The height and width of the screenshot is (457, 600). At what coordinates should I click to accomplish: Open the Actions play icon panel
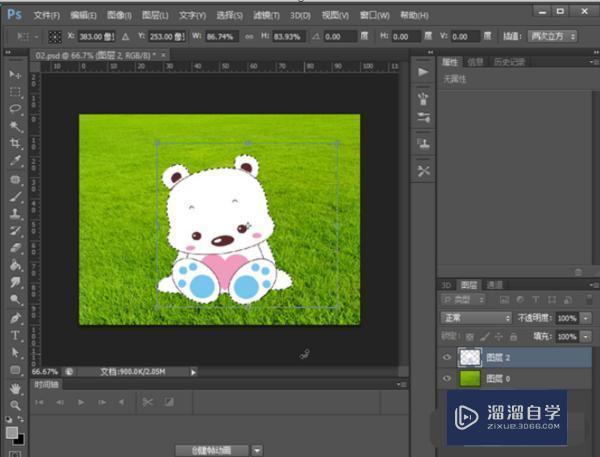[x=423, y=72]
